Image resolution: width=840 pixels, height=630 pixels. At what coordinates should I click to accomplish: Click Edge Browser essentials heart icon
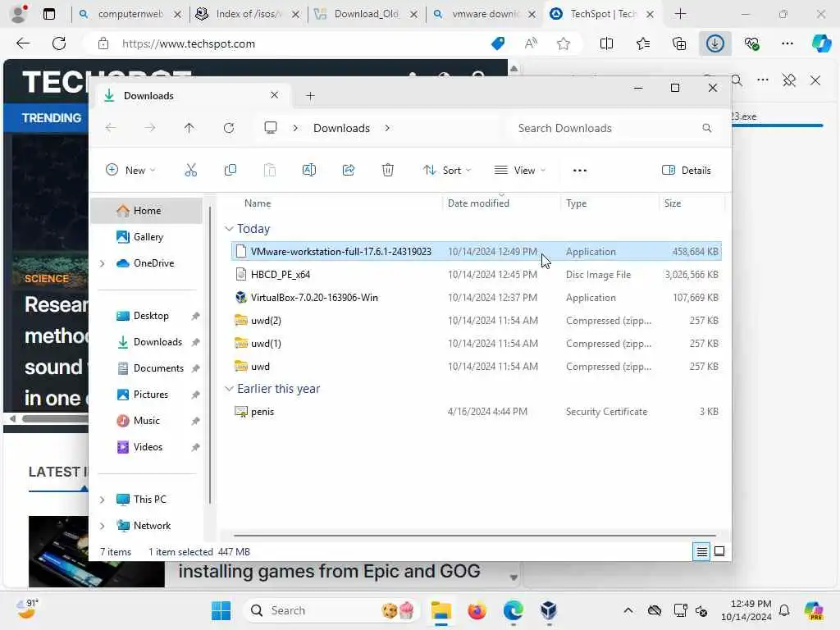(751, 43)
